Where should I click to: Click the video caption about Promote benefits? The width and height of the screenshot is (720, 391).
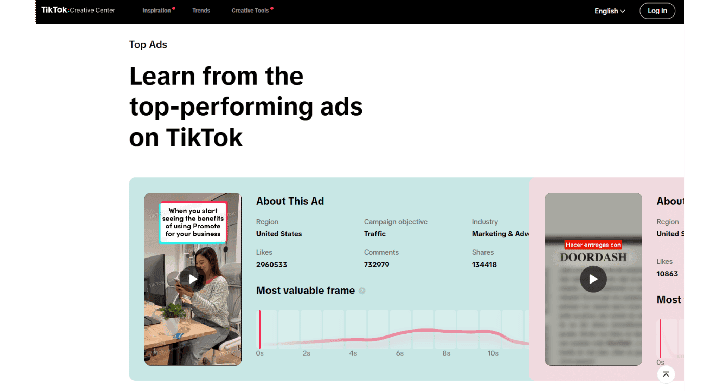click(193, 222)
